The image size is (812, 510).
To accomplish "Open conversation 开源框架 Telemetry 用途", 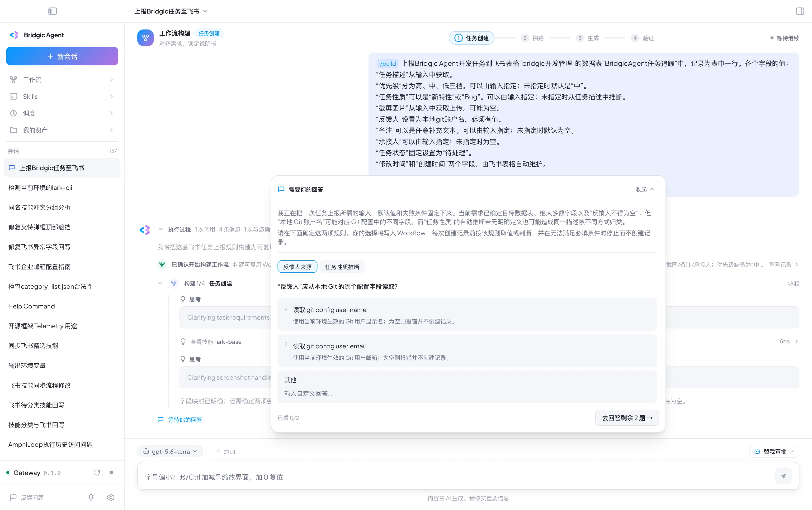I will 62,326.
